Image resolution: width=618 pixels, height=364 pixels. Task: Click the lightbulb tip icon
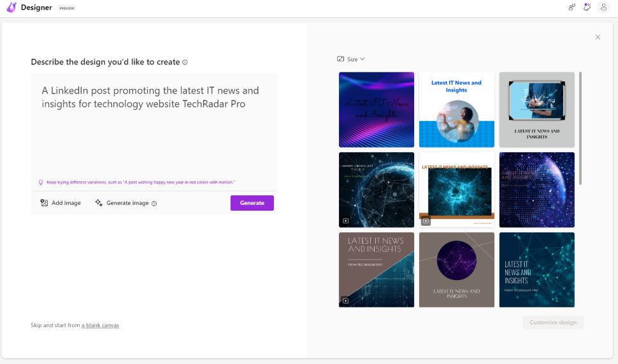click(x=41, y=182)
